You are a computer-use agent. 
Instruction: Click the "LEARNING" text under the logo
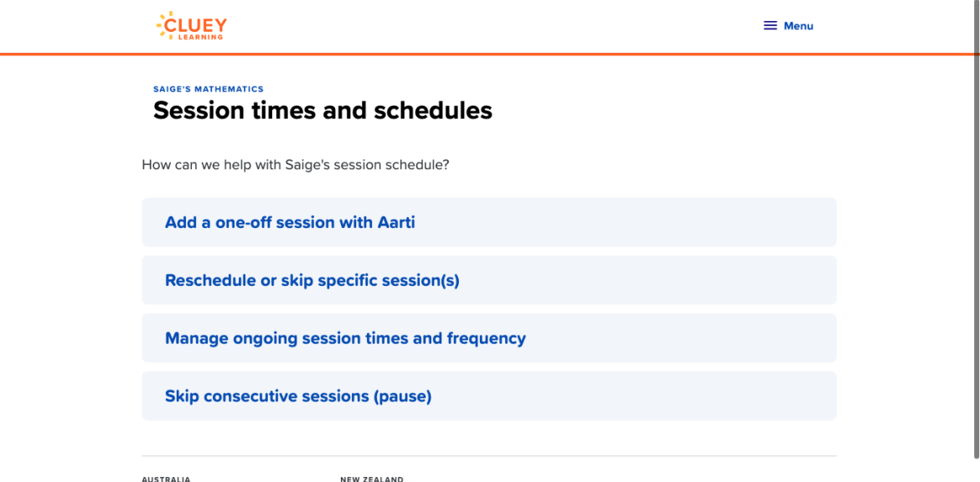coord(201,37)
